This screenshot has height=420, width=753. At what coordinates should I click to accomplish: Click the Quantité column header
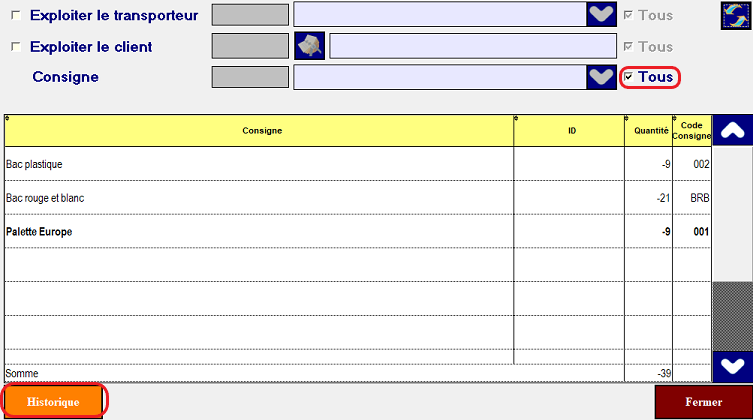point(648,131)
